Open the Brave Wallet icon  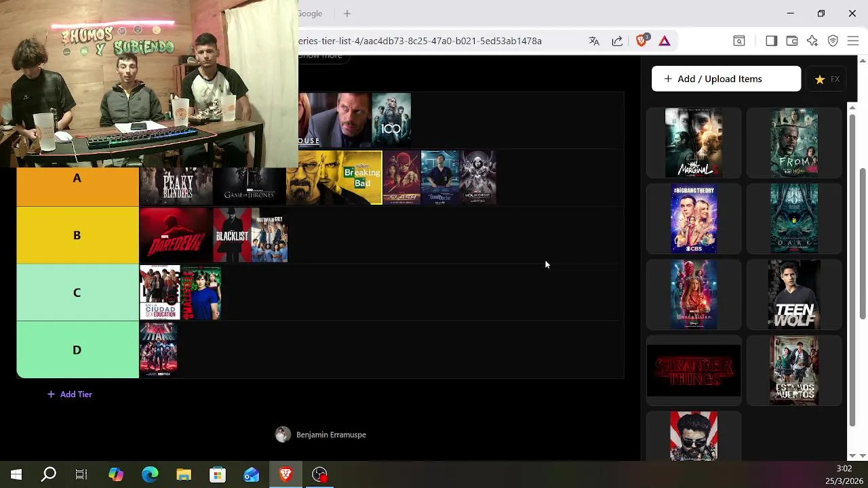(791, 41)
